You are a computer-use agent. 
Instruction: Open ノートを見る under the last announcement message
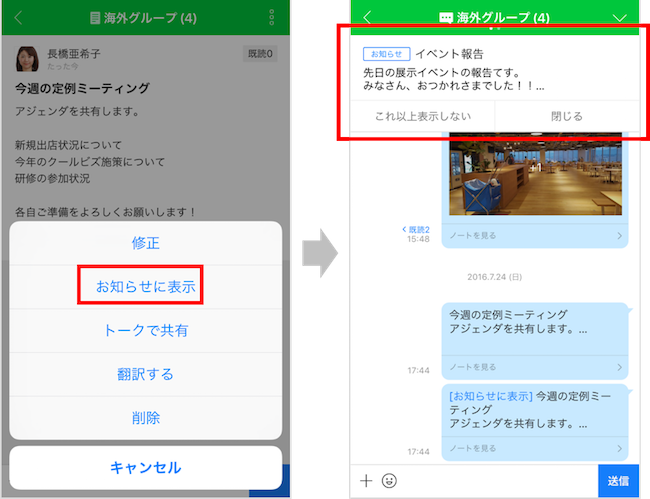tap(537, 449)
